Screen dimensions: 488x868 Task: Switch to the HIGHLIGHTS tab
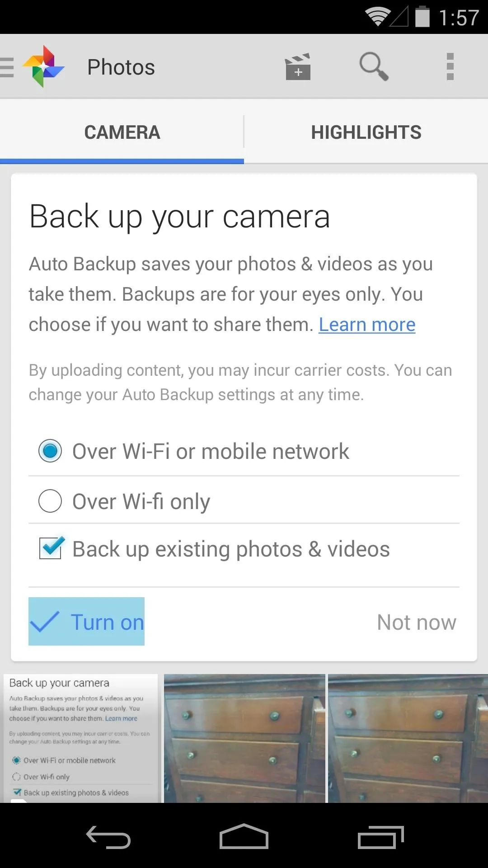pos(366,132)
